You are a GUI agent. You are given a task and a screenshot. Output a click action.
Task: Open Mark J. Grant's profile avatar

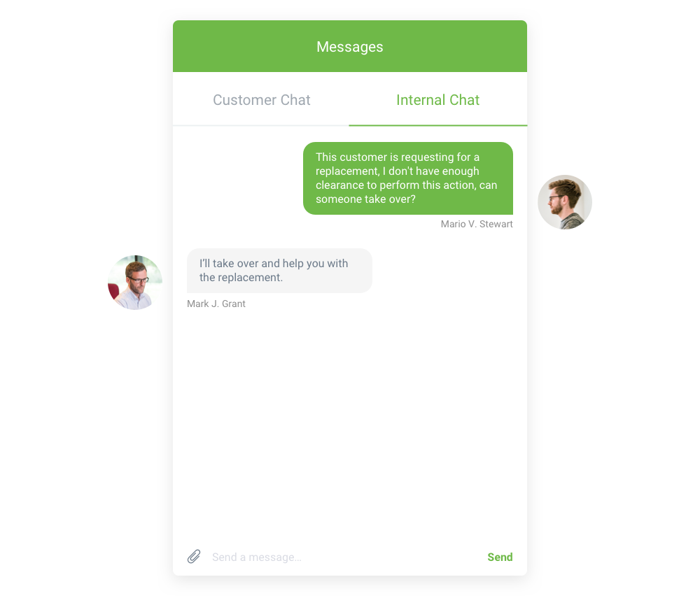[135, 283]
